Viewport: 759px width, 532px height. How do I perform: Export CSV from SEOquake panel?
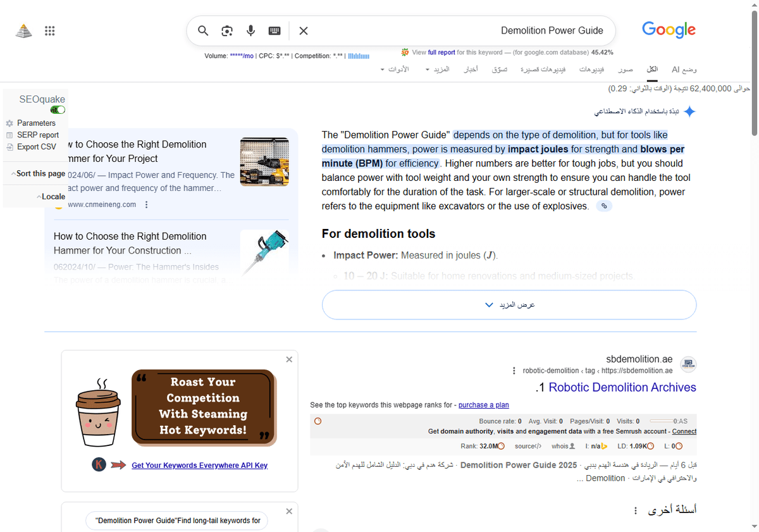(x=38, y=146)
